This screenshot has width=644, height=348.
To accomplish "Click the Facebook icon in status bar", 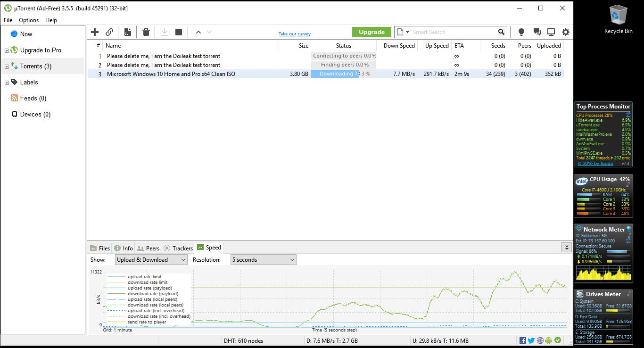I will tap(523, 340).
